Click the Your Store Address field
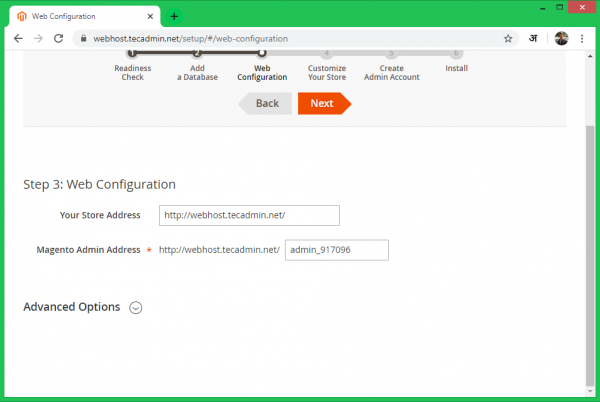600x402 pixels. pos(249,215)
